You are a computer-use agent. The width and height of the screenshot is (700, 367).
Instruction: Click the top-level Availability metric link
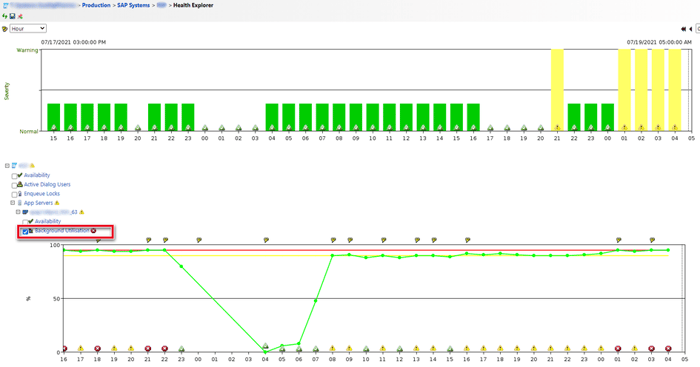pyautogui.click(x=37, y=175)
